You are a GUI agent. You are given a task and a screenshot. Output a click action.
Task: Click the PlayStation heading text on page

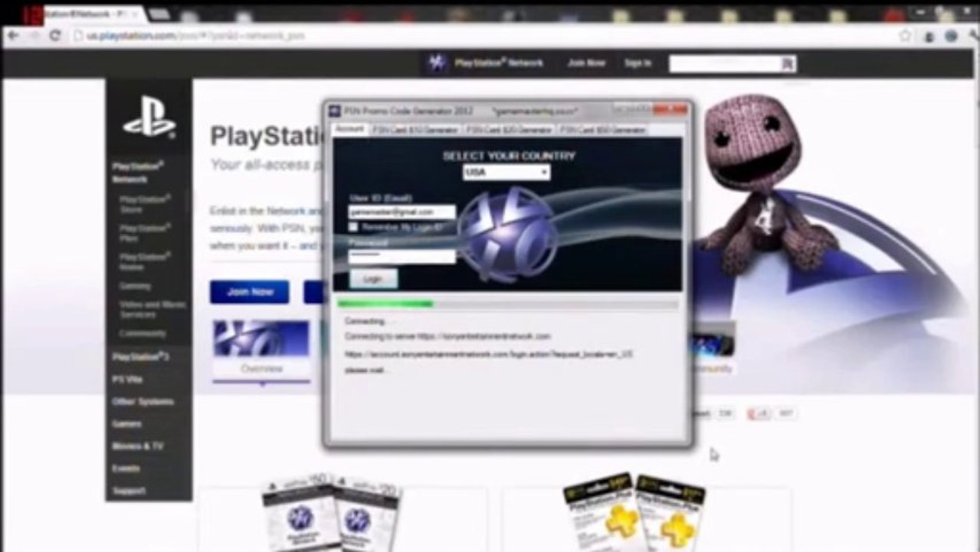click(x=266, y=136)
